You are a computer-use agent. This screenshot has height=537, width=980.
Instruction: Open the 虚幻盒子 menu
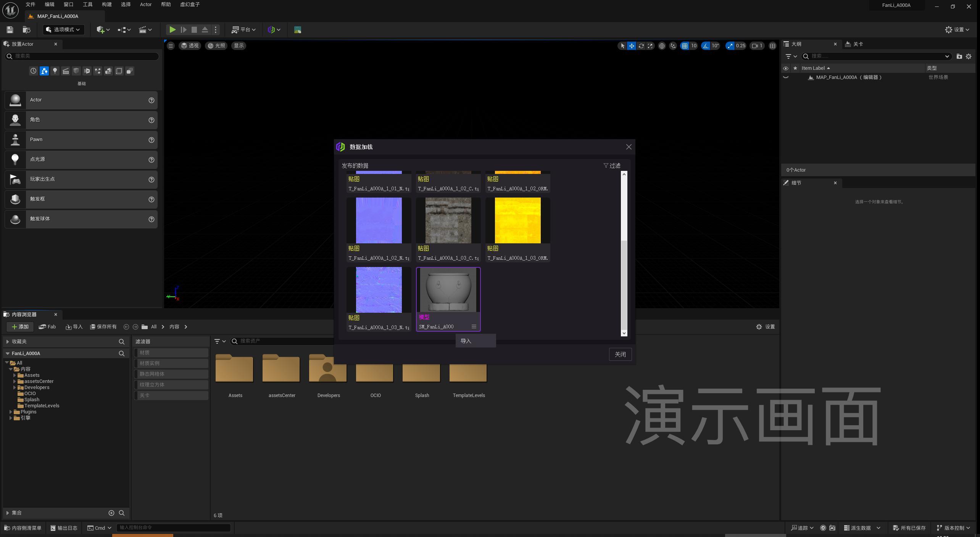click(190, 5)
